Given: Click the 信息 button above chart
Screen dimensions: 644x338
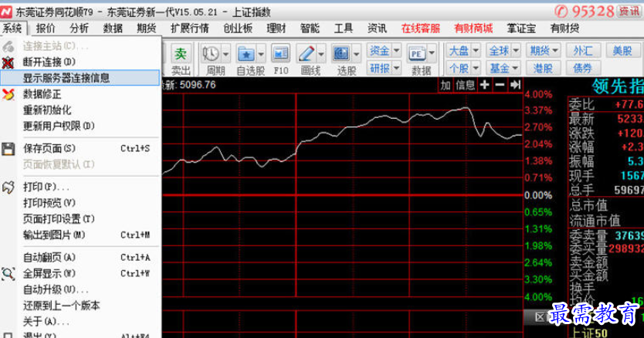Looking at the screenshot, I should pos(466,85).
